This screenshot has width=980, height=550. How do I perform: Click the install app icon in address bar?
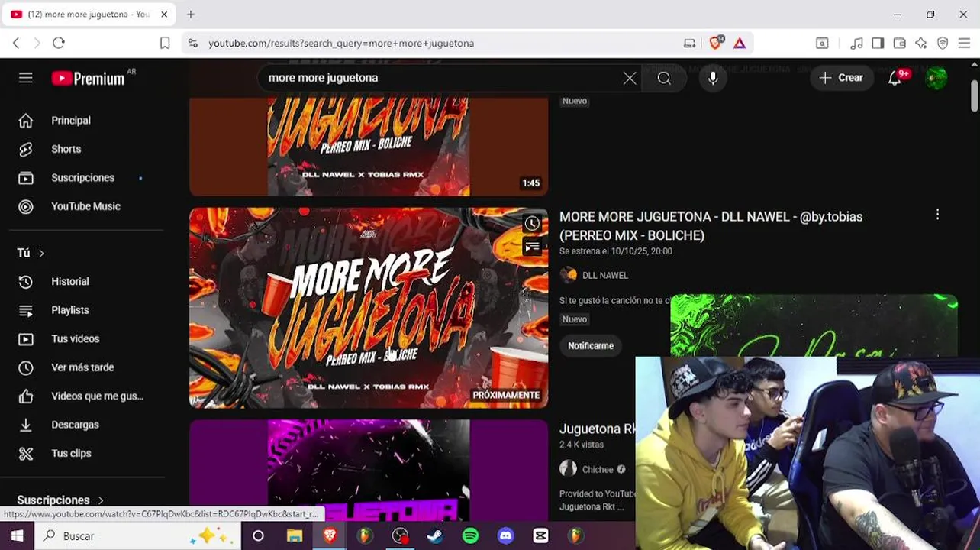point(690,44)
